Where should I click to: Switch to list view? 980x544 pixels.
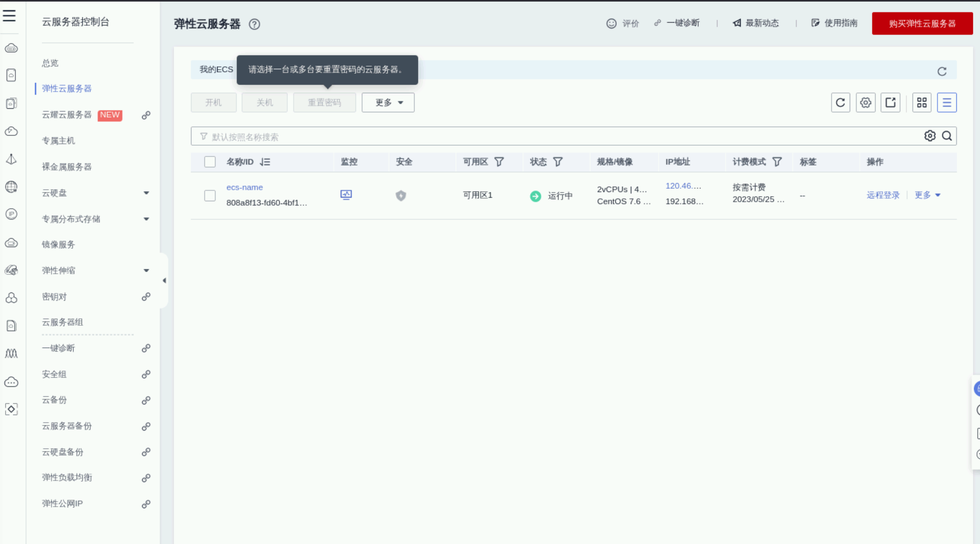pyautogui.click(x=947, y=103)
